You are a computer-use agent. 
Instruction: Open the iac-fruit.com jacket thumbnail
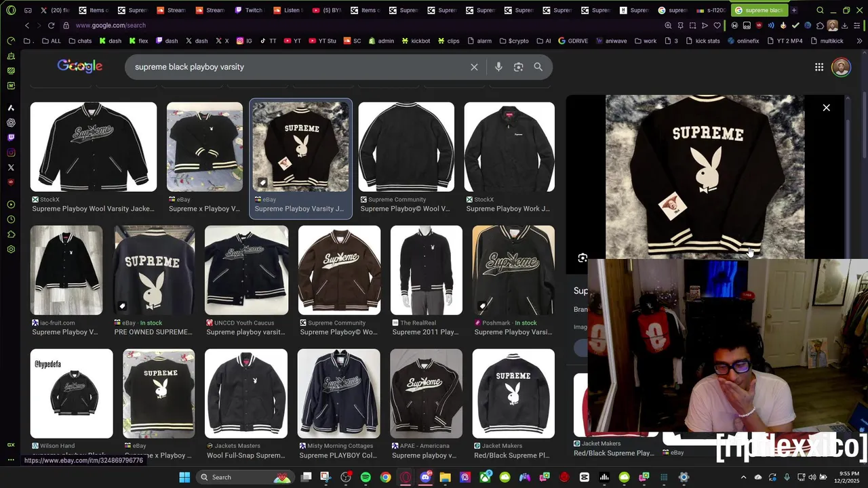66,270
